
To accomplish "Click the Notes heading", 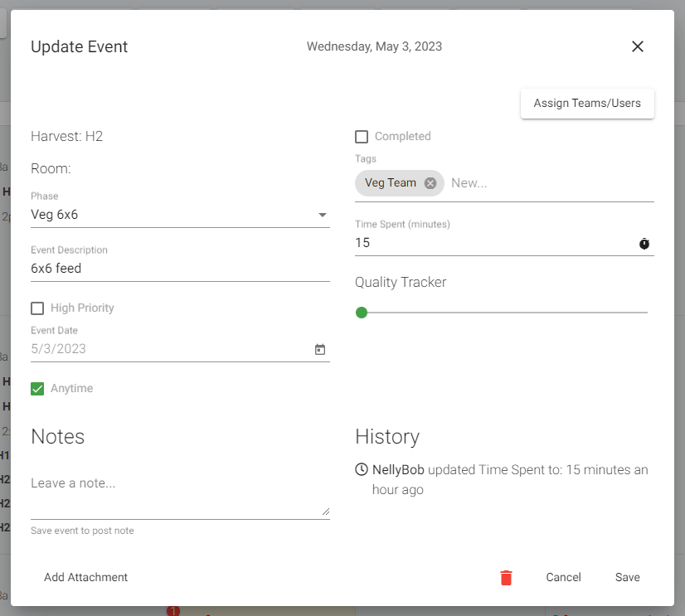I will coord(58,436).
